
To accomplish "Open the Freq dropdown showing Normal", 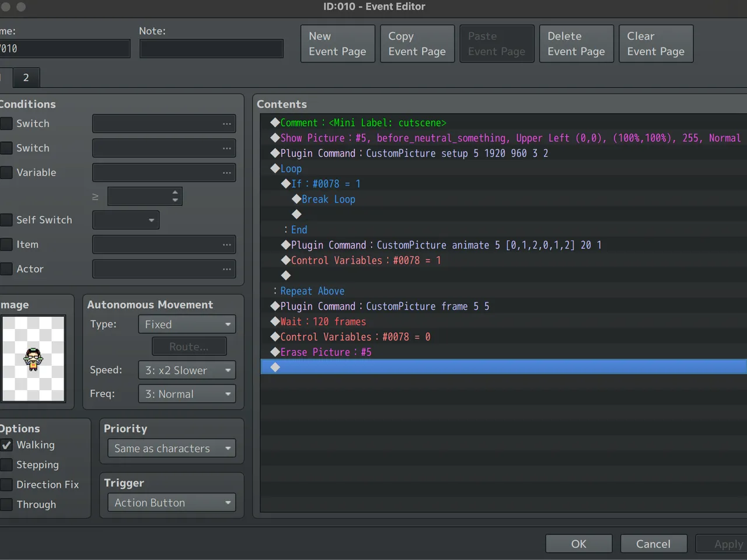I will 187,394.
